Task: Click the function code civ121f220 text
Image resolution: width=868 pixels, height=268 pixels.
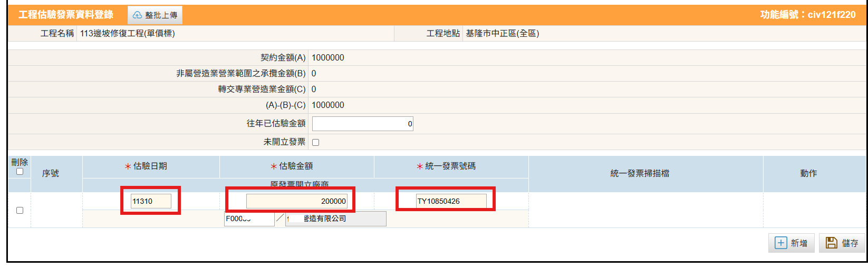Action: (x=831, y=15)
